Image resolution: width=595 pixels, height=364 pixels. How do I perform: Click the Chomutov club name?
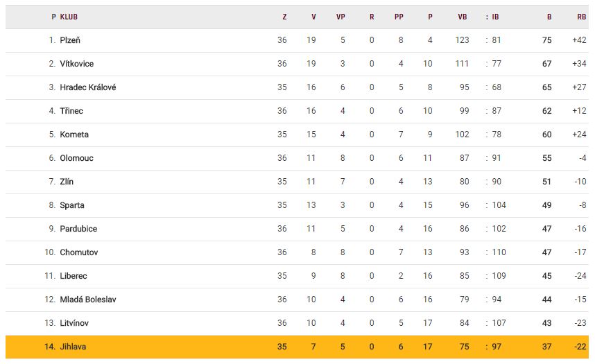[78, 252]
